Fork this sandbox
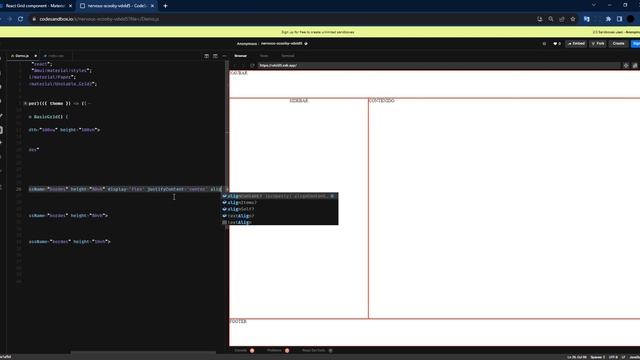 [598, 44]
